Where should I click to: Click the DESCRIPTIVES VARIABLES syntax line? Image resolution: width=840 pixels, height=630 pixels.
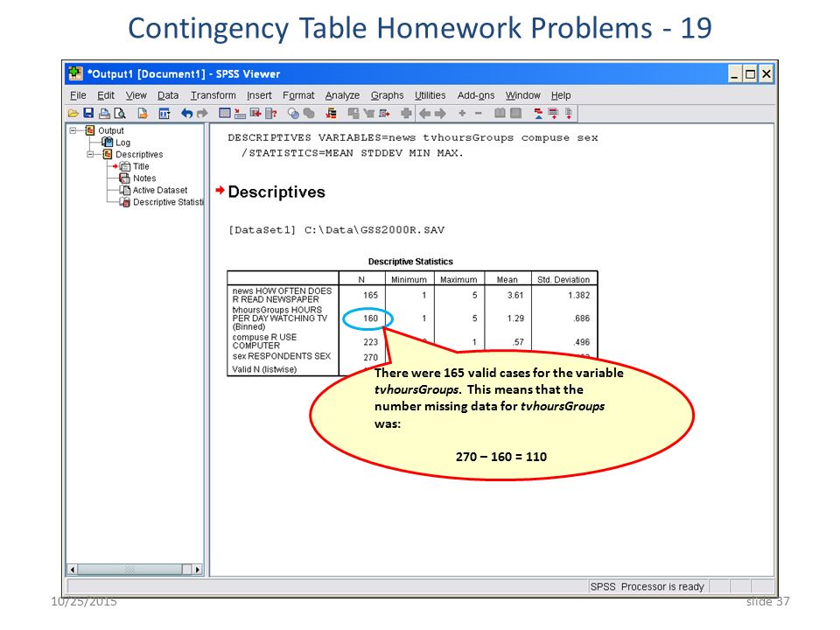coord(412,137)
